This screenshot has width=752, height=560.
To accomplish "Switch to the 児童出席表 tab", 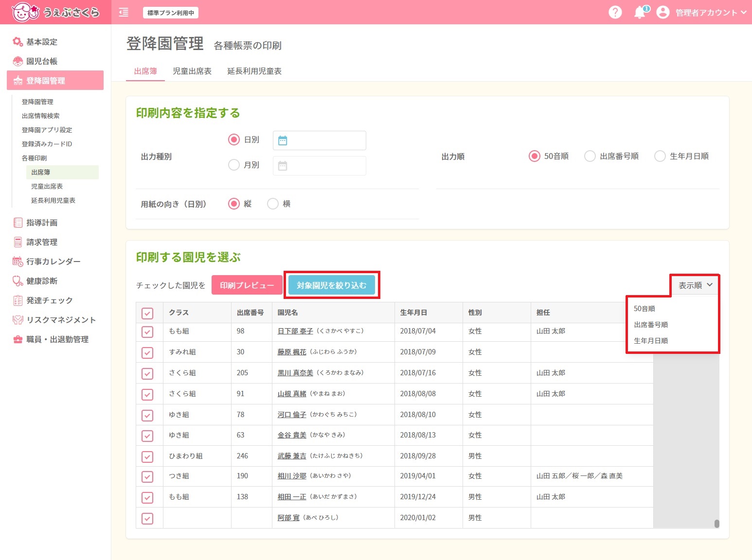I will [x=192, y=71].
